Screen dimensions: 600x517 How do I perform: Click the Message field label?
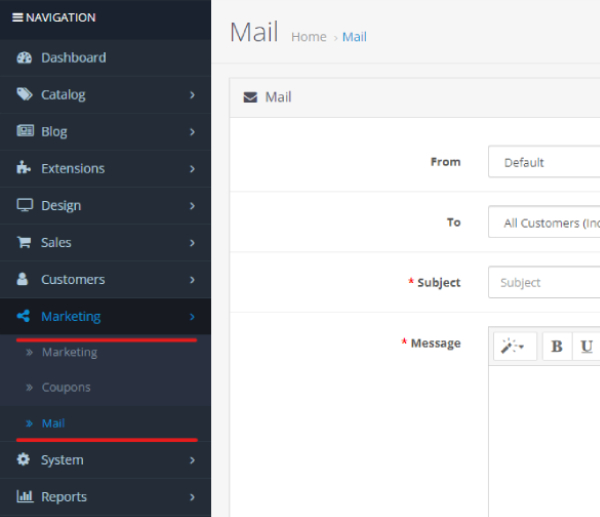(x=435, y=343)
